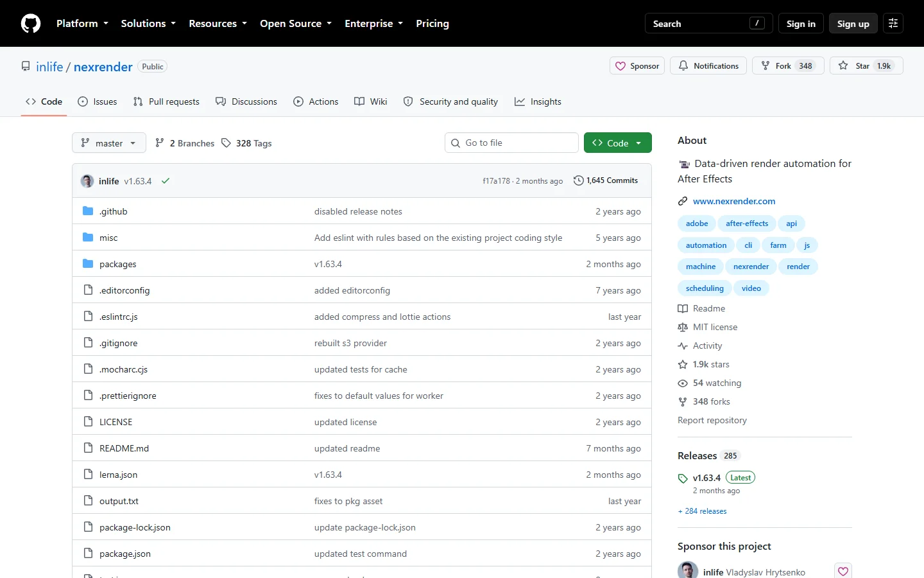Viewport: 924px width, 578px height.
Task: Open the .github folder icon
Action: click(88, 211)
